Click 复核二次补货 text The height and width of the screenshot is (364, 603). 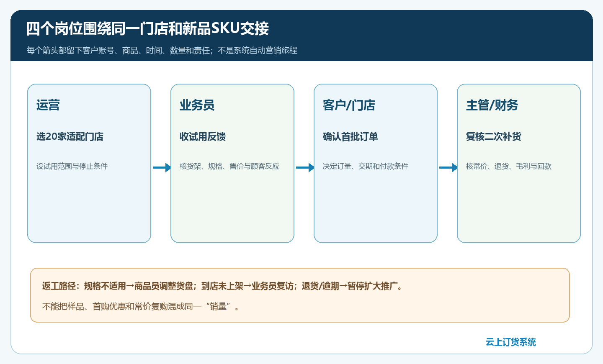[x=494, y=136]
